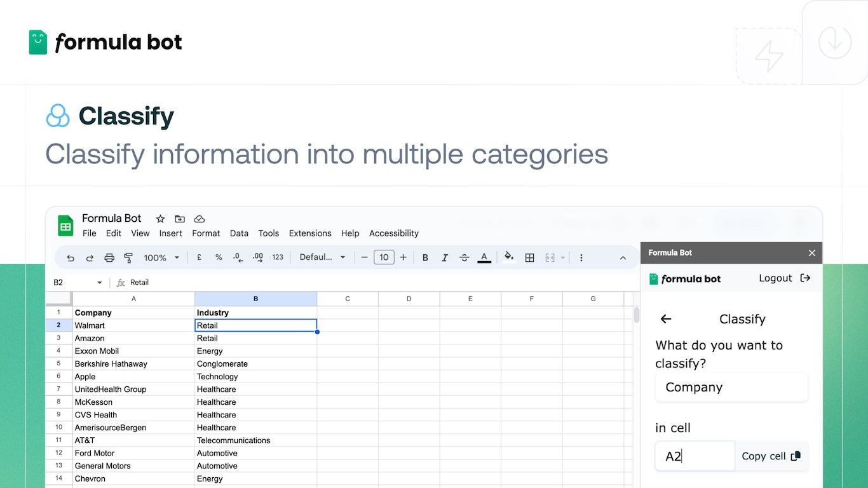Star the Formula Bot document
Image resolution: width=868 pixels, height=488 pixels.
click(160, 219)
